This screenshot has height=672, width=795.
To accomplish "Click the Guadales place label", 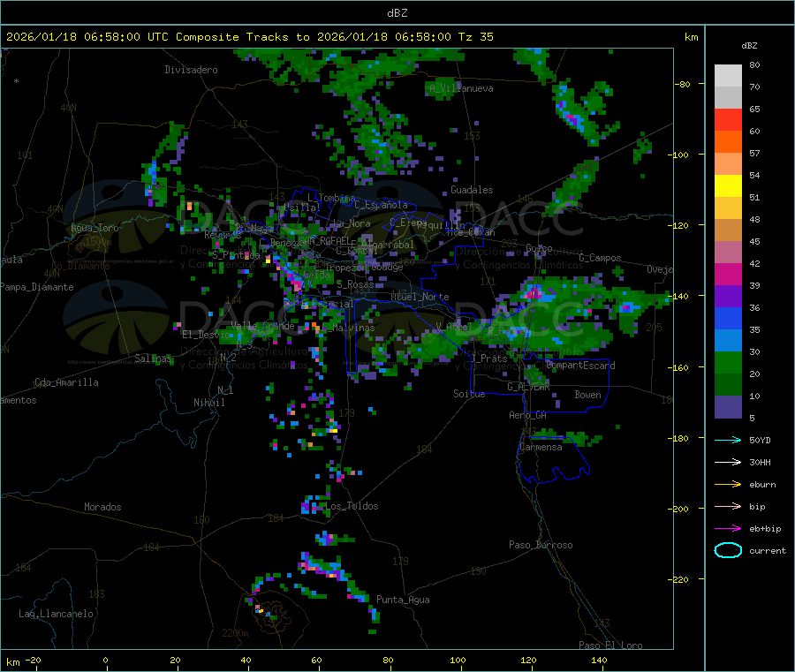I will pyautogui.click(x=472, y=190).
